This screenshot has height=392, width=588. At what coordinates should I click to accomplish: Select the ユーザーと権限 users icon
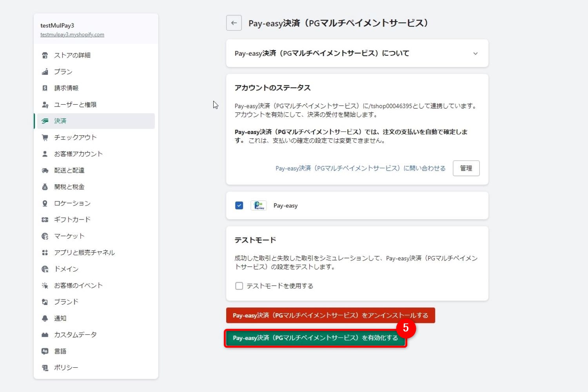coord(45,104)
